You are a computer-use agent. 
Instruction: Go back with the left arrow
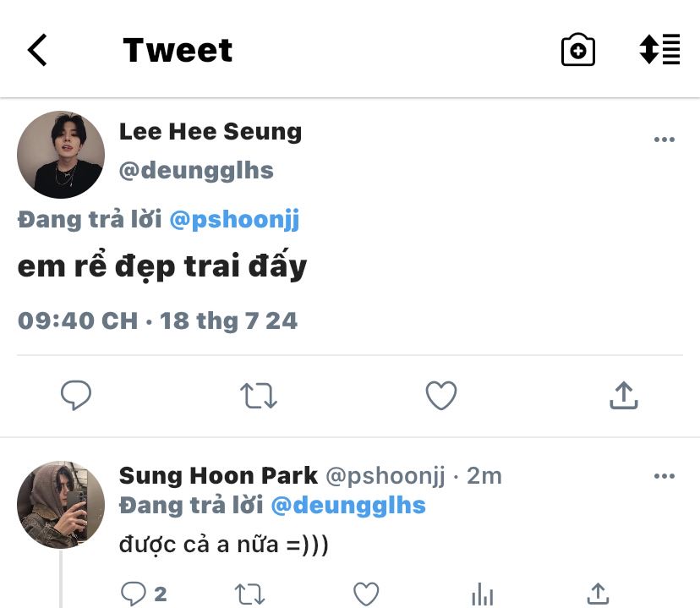click(x=38, y=51)
